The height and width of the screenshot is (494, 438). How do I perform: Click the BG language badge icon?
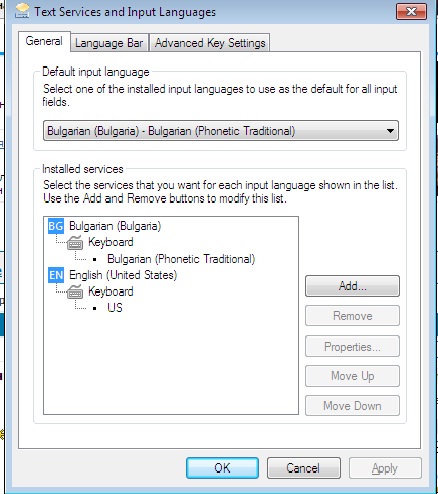[56, 226]
